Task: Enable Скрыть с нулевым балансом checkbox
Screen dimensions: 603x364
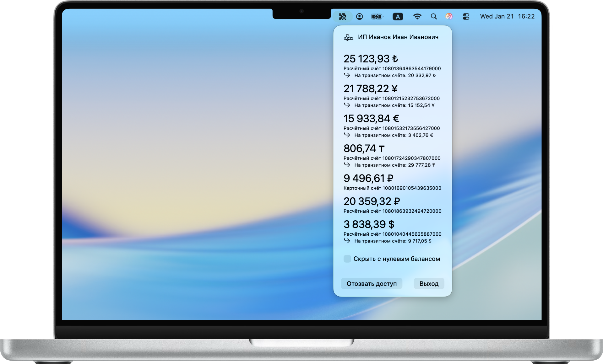Action: [x=347, y=259]
